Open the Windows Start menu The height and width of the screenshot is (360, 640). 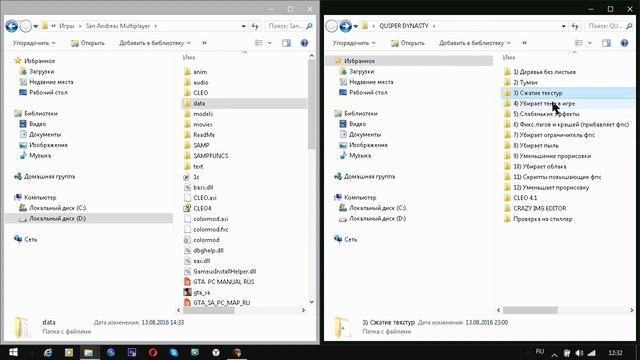coord(13,352)
